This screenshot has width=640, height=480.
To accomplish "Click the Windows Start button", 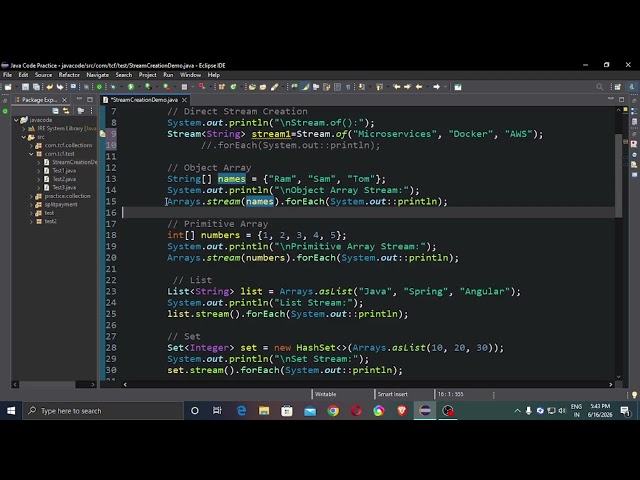I will coord(11,411).
